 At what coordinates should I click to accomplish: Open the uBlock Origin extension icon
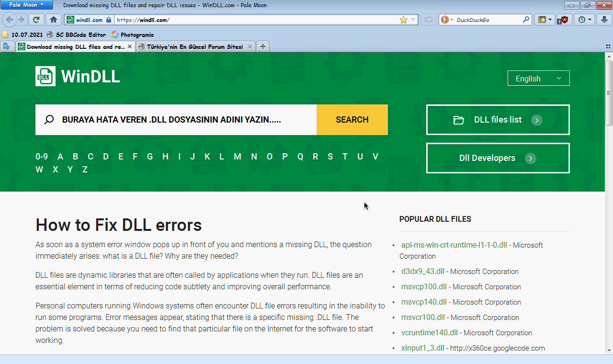564,20
